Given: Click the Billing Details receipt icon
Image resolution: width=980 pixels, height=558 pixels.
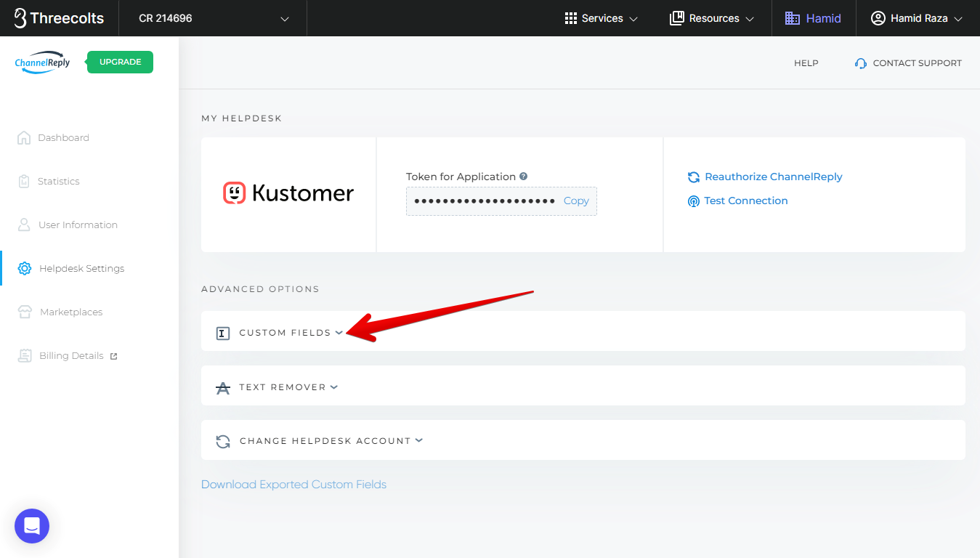Looking at the screenshot, I should click(x=25, y=355).
